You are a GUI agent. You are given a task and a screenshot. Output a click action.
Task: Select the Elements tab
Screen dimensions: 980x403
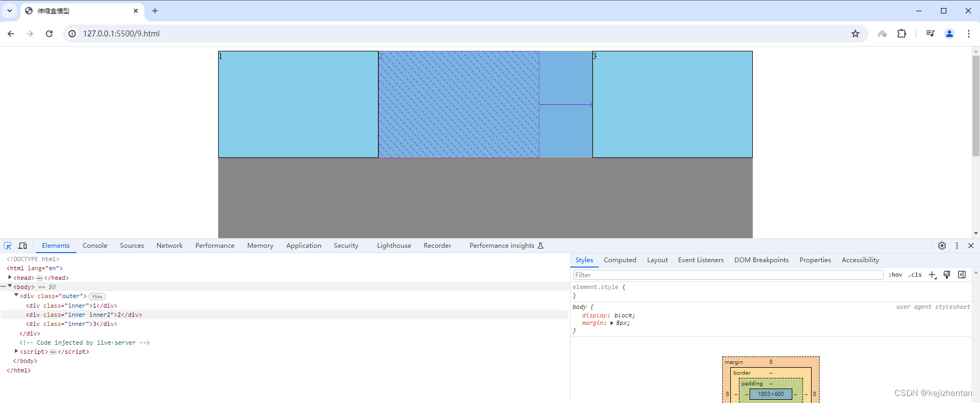(x=56, y=246)
